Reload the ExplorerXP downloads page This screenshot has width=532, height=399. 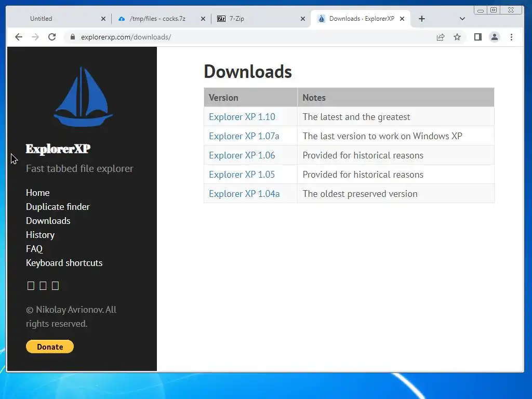click(x=52, y=37)
